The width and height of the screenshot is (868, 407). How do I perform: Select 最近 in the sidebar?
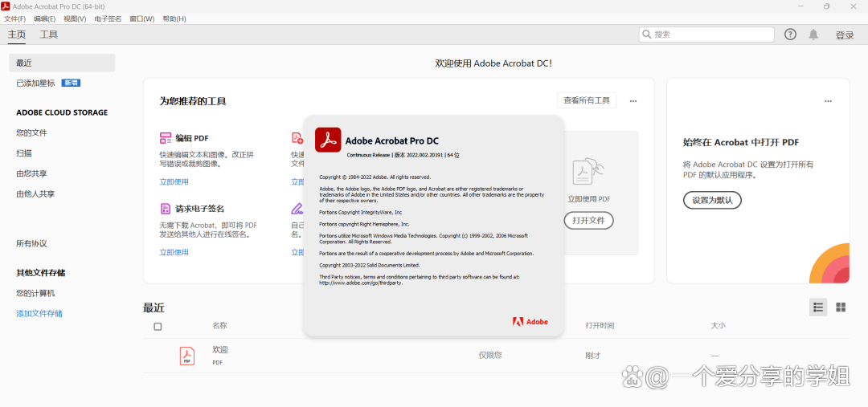(62, 63)
